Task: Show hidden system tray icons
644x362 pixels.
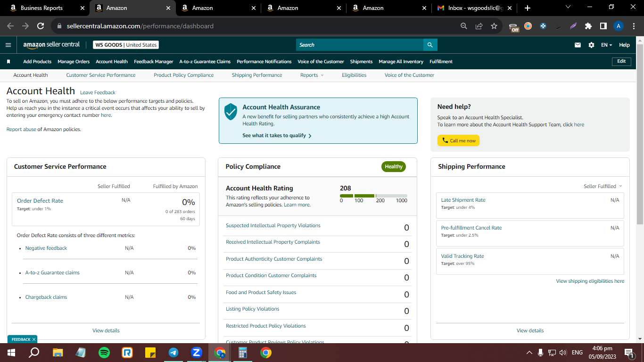Action: (x=529, y=353)
